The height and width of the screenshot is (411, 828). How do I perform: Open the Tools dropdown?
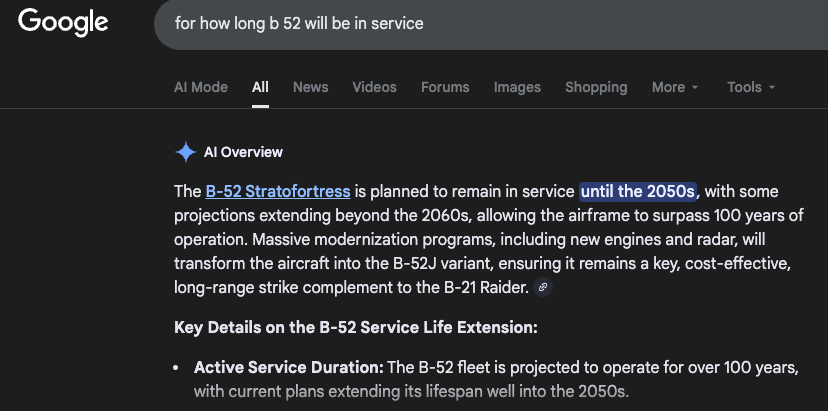click(x=751, y=87)
